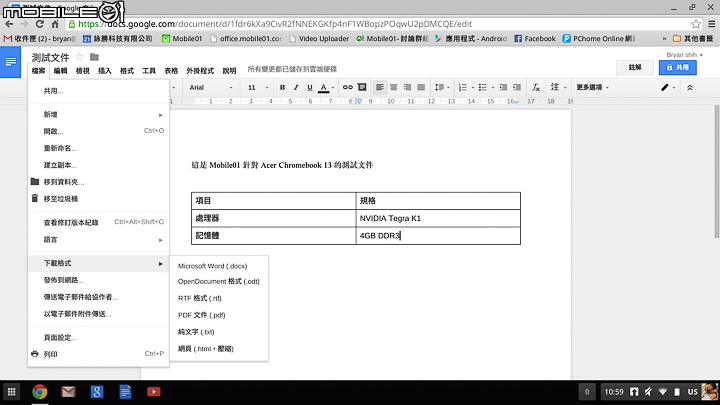Download as RTF 格式 (.rtf)
720x405 pixels.
click(x=219, y=298)
